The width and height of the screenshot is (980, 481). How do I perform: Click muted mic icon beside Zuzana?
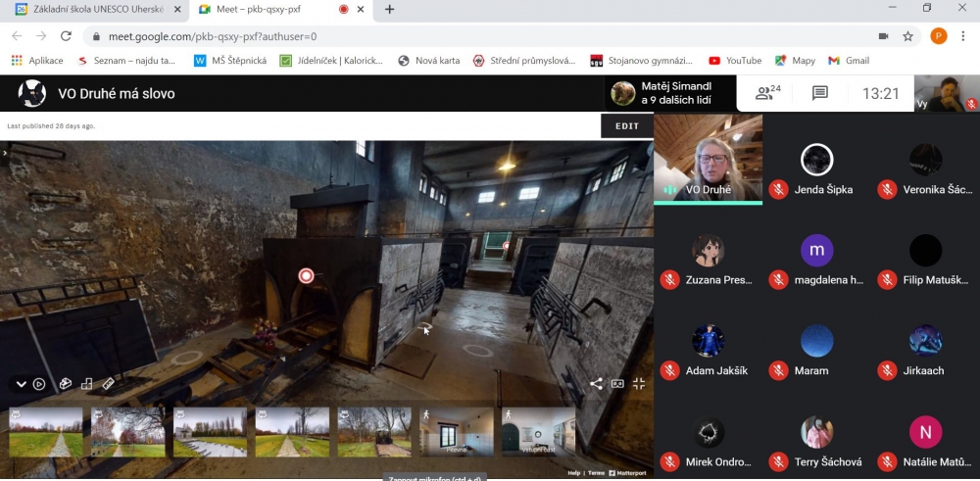click(669, 280)
